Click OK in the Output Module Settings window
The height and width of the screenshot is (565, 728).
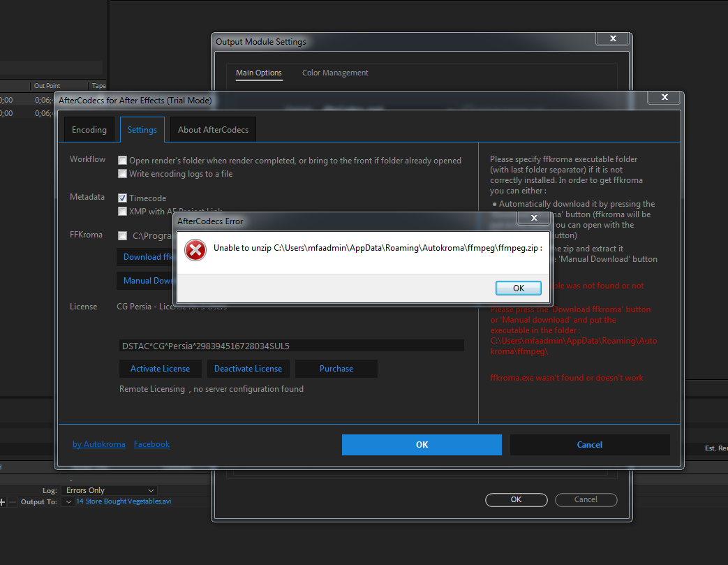coord(517,499)
